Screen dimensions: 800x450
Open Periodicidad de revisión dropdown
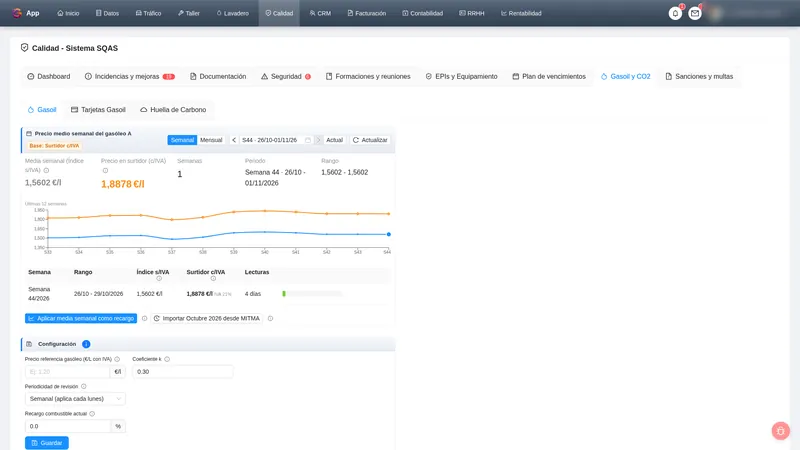[x=75, y=398]
